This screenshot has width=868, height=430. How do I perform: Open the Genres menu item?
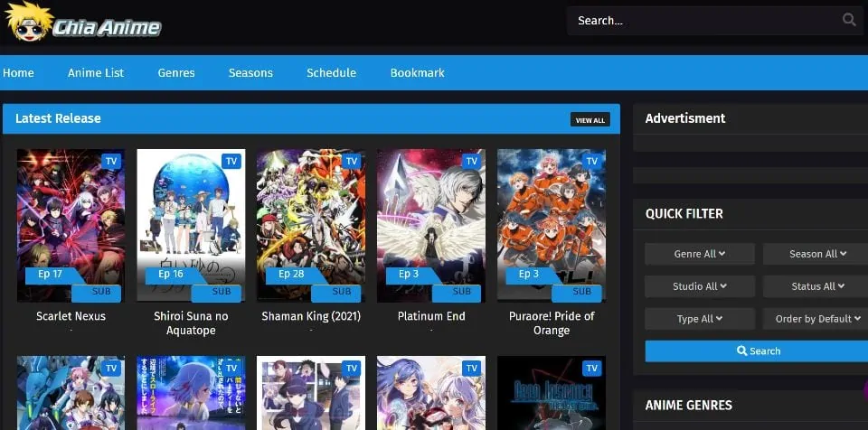pos(176,73)
